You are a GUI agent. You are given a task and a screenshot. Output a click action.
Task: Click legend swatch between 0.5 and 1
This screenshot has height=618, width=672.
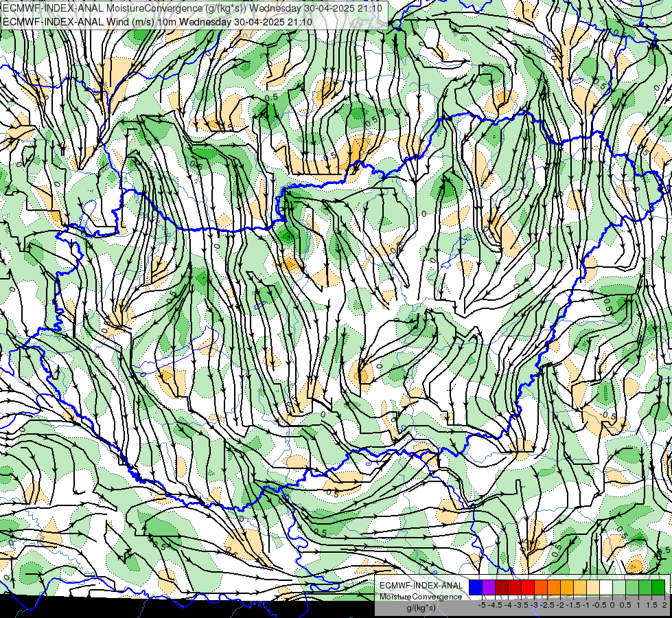tap(632, 587)
